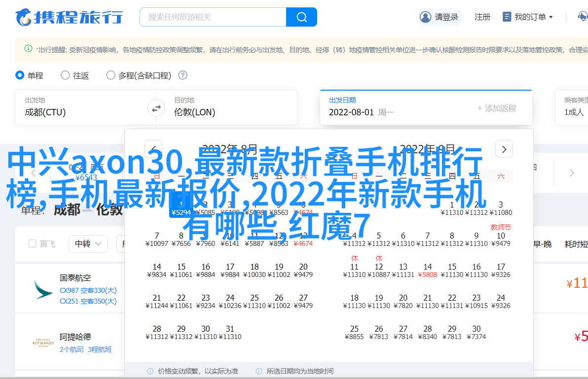The image size is (588, 379).
Task: Select August 14 priced ¥9834
Action: (157, 271)
